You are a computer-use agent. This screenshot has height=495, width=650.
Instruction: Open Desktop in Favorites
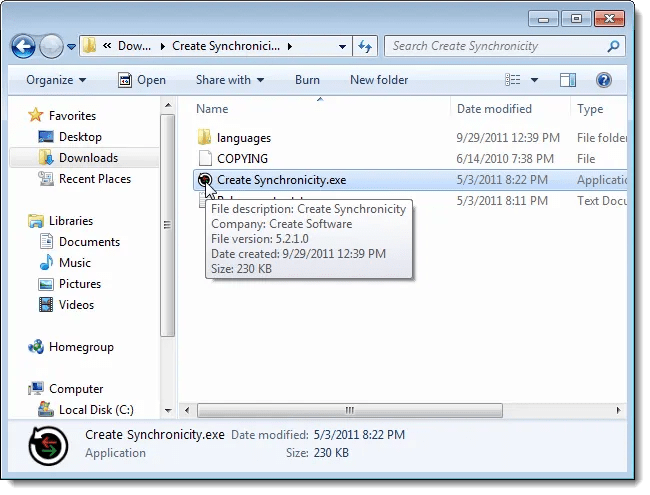pyautogui.click(x=80, y=137)
